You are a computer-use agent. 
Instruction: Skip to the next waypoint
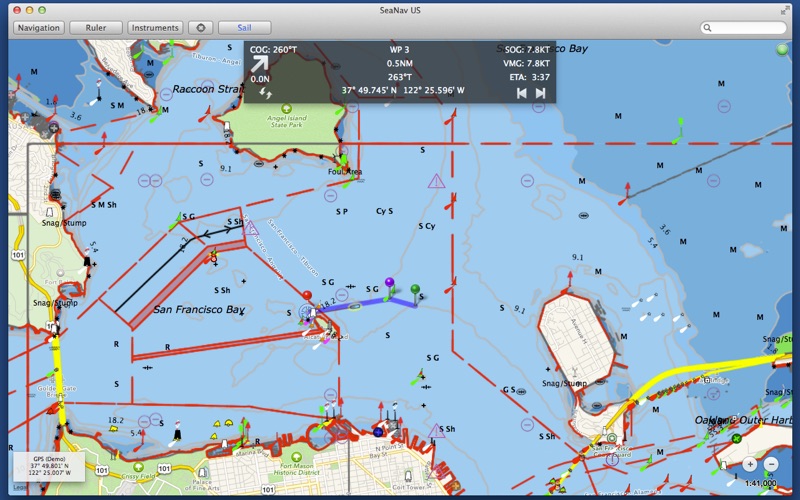click(541, 93)
